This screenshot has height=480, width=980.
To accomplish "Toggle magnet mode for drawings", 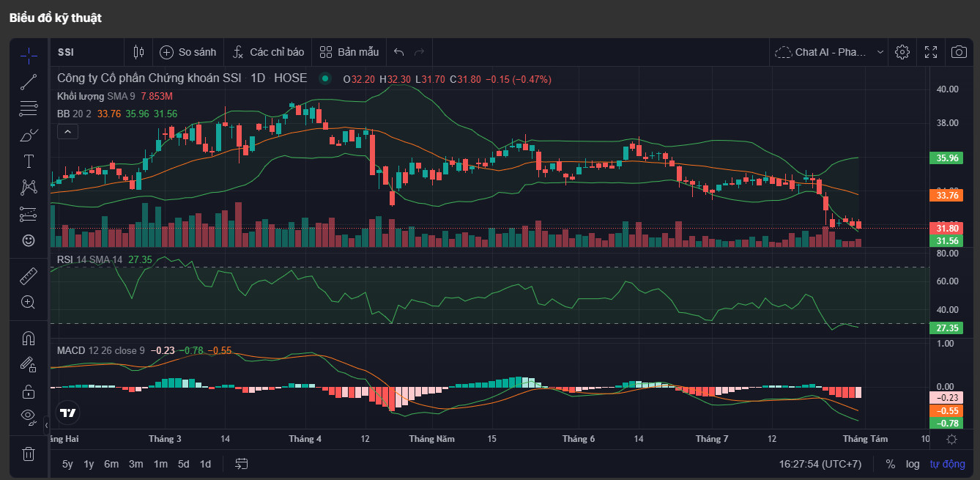I will pyautogui.click(x=29, y=338).
